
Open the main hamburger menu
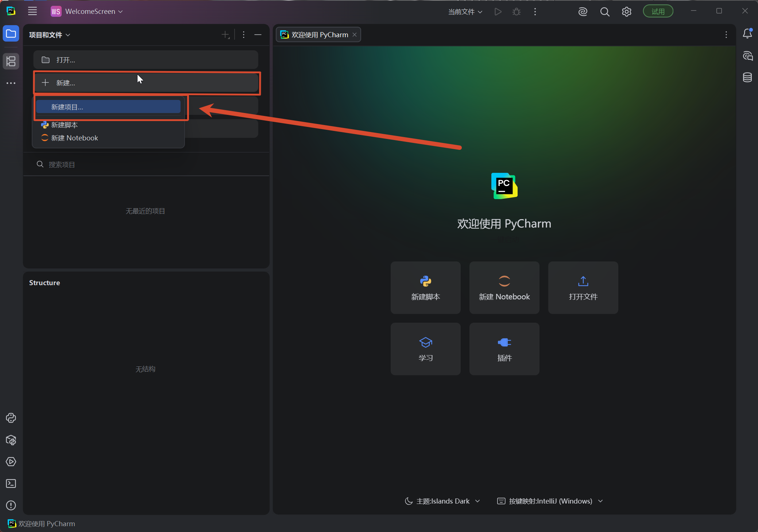(32, 11)
